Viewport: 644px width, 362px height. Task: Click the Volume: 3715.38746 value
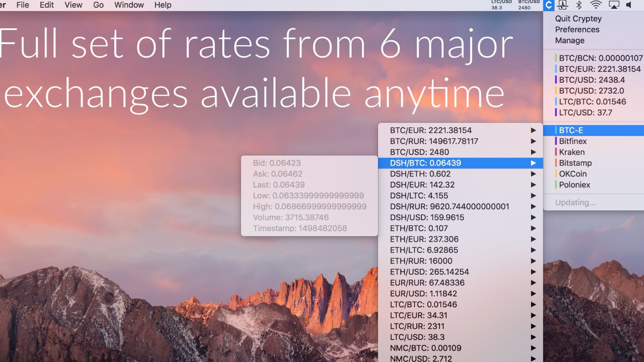pos(290,218)
